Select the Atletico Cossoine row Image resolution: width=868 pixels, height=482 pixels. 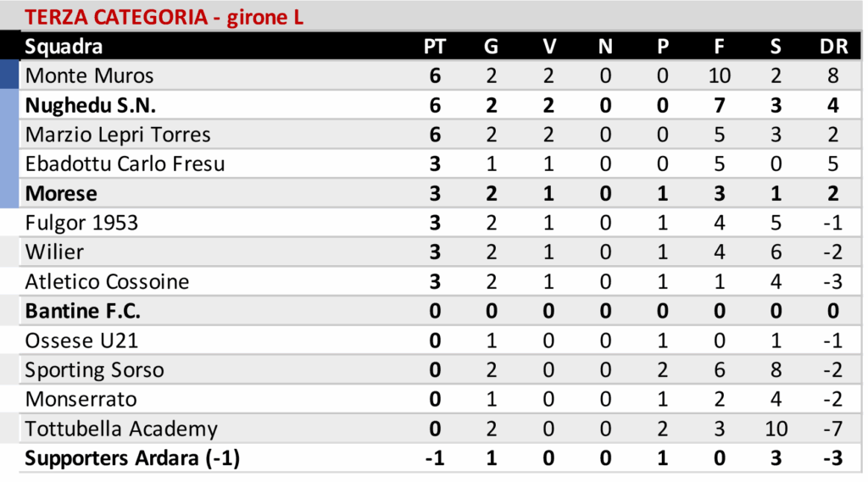pyautogui.click(x=440, y=282)
